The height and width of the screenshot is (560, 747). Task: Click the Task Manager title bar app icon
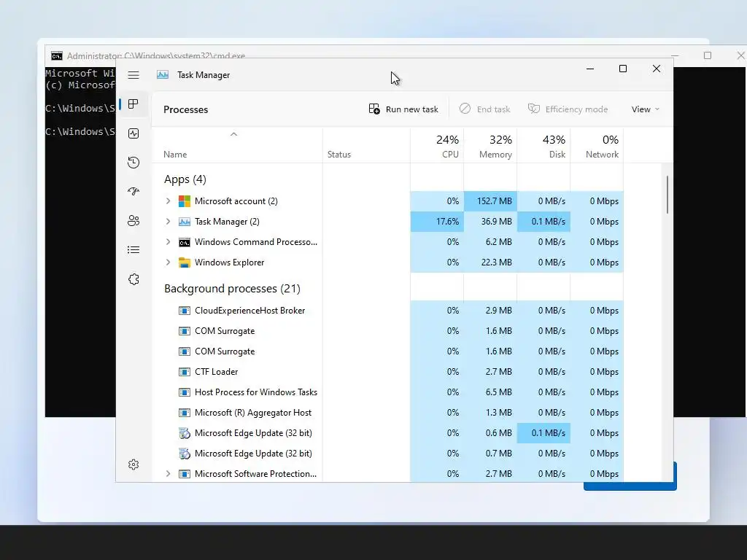point(163,75)
